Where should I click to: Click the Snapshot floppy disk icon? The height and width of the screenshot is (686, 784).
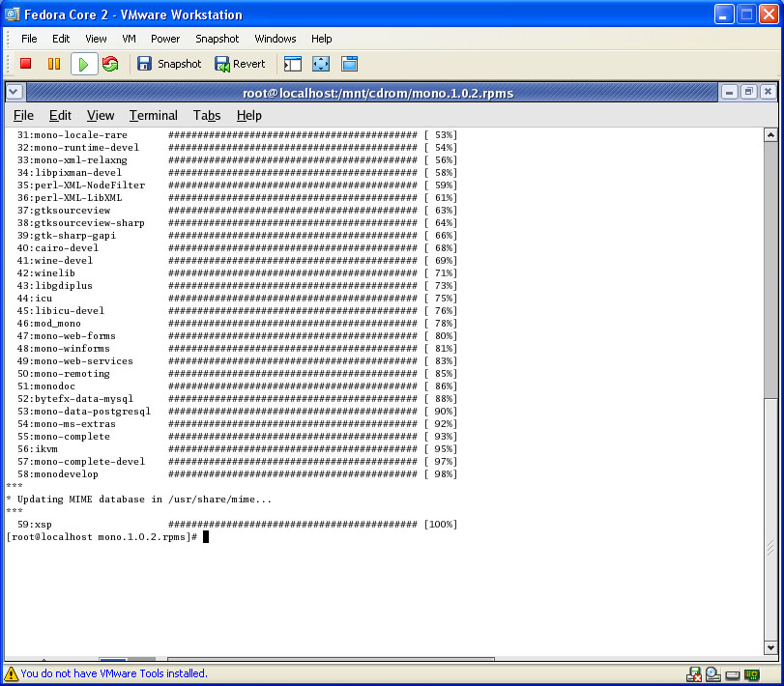point(144,64)
